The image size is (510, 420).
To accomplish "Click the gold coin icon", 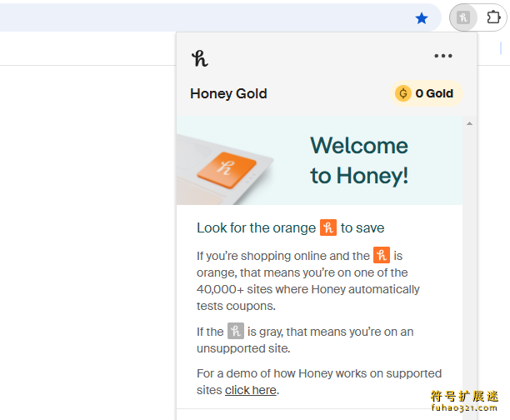I will point(403,93).
